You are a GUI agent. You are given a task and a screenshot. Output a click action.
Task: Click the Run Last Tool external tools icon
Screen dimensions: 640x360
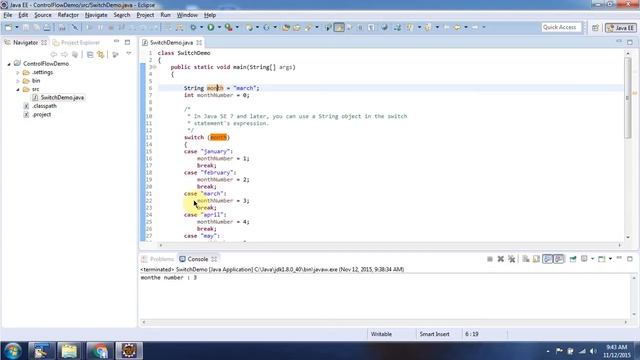pyautogui.click(x=229, y=27)
